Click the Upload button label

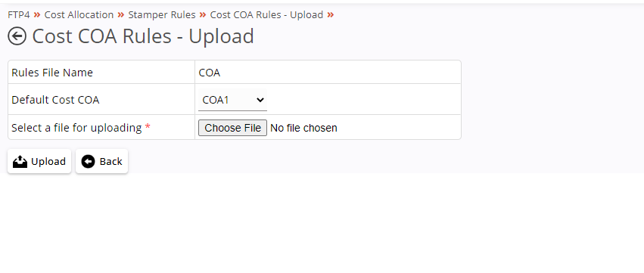pos(48,162)
